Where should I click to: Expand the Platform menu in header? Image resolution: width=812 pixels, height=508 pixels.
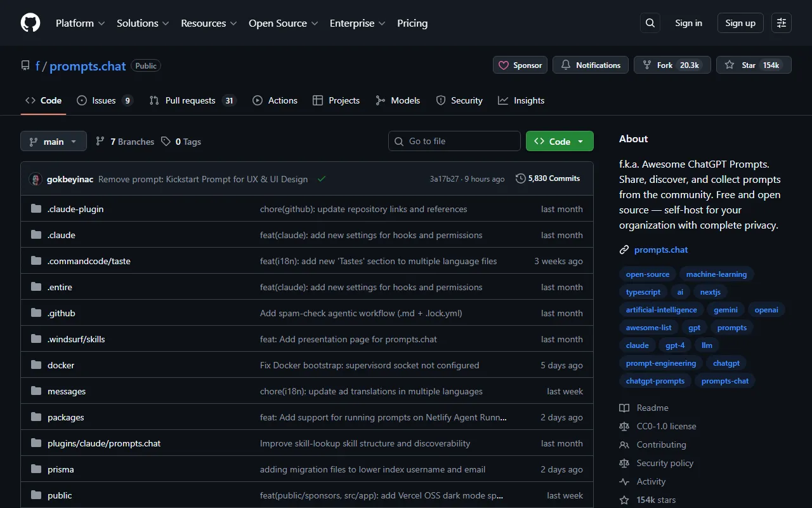click(x=80, y=23)
